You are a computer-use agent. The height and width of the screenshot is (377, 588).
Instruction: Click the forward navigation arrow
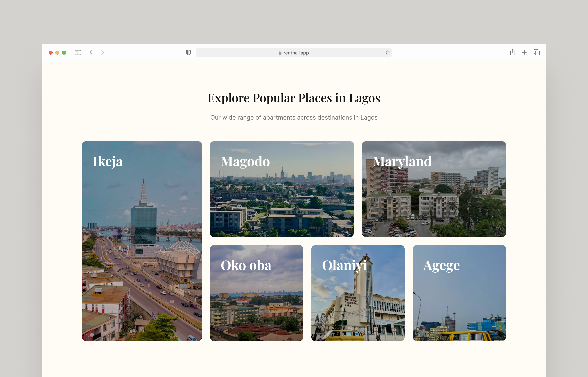point(103,52)
